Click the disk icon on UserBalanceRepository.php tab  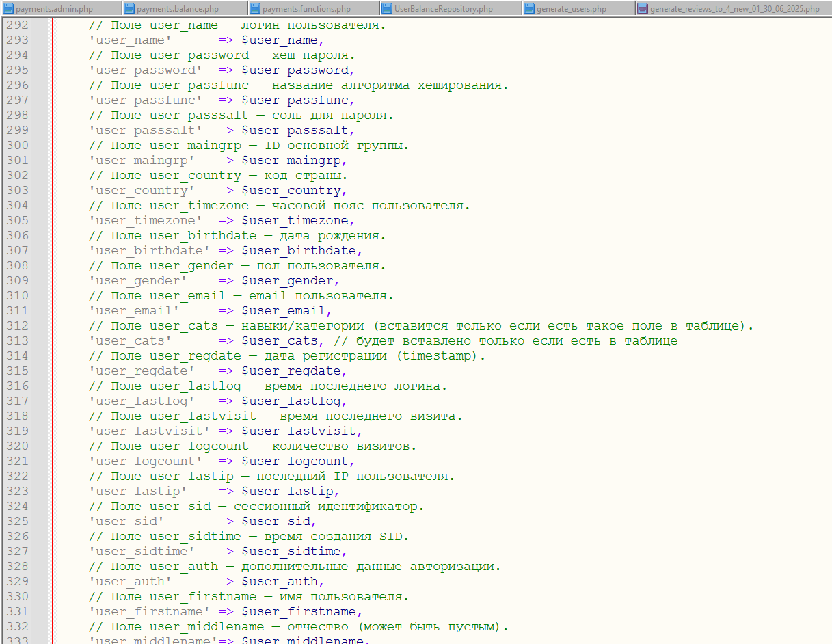[x=387, y=9]
